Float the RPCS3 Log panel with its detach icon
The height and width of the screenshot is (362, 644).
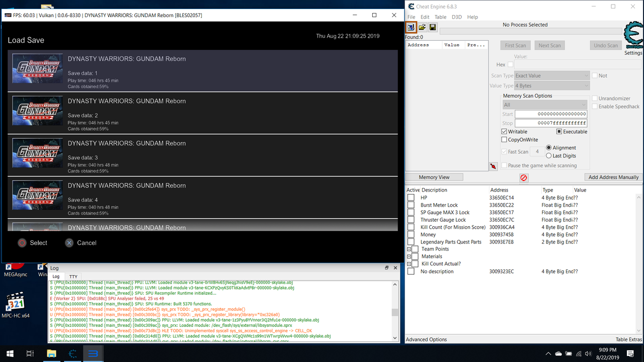tap(386, 267)
